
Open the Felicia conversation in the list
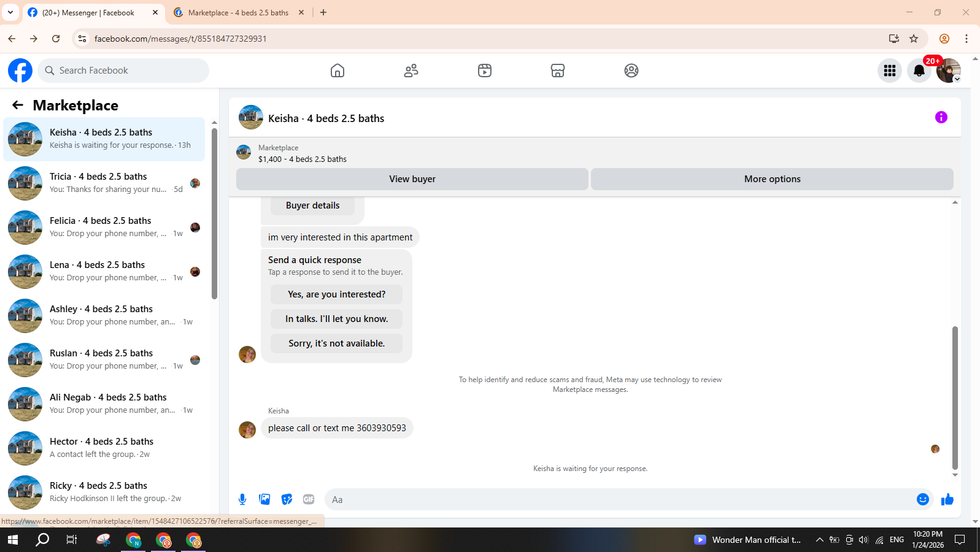(x=104, y=228)
